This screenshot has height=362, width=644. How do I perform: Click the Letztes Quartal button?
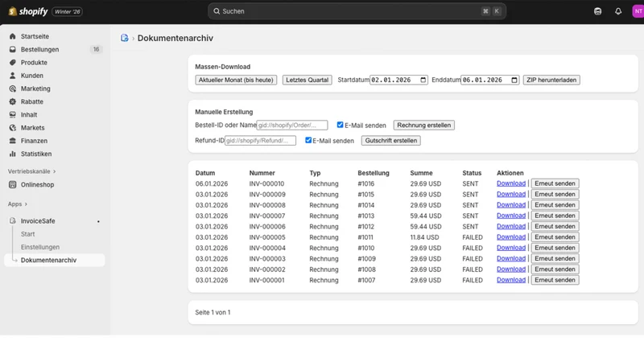(x=308, y=80)
